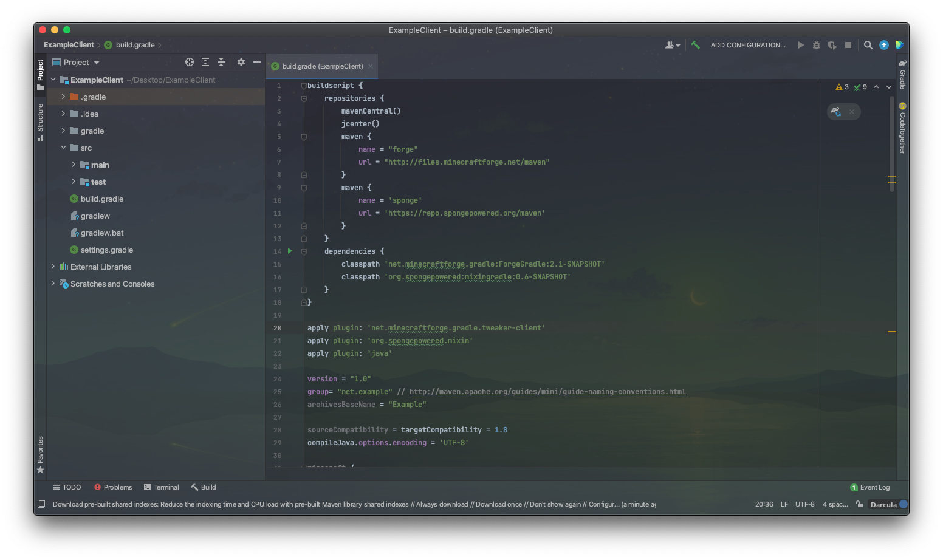Hide the Project tool window with minus icon
Image resolution: width=943 pixels, height=560 pixels.
point(257,62)
